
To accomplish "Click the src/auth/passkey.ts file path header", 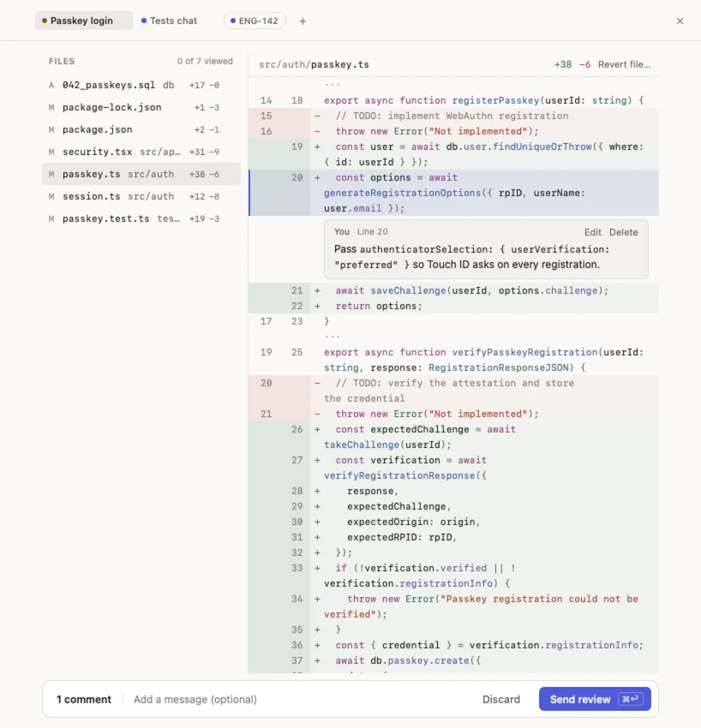I will tap(314, 64).
